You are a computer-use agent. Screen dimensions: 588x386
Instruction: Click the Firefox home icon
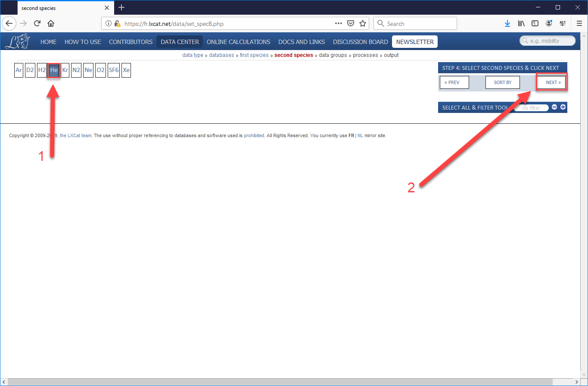pos(51,24)
